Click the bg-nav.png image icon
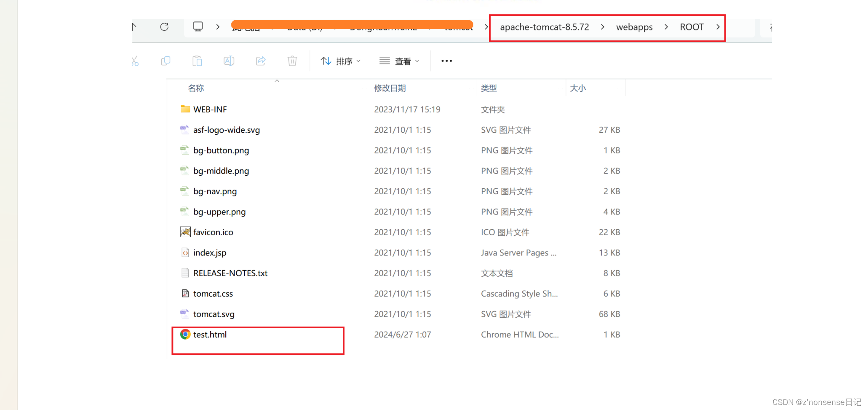 185,191
